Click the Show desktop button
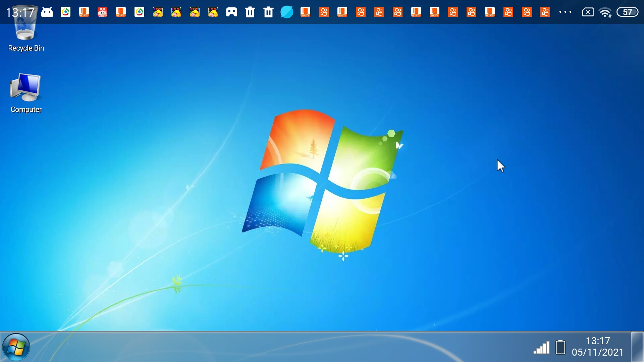This screenshot has width=644, height=362. coord(637,347)
